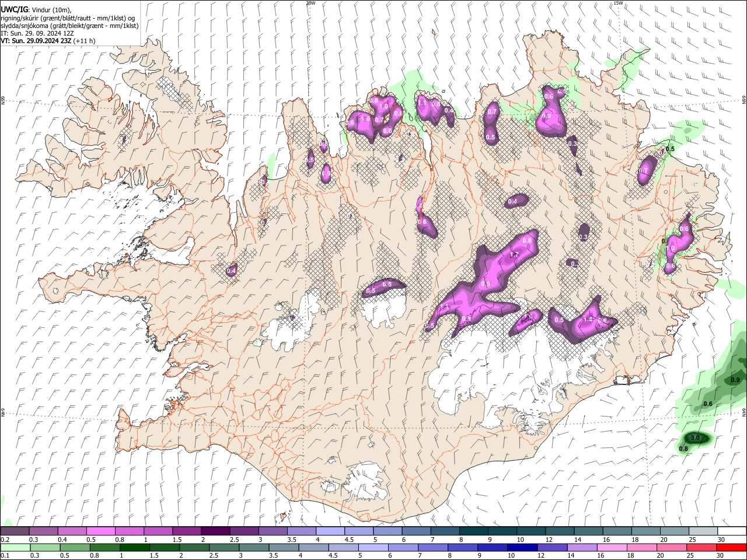
Task: Choose the grey-teal 3 rain scale swatch
Action: click(x=254, y=547)
